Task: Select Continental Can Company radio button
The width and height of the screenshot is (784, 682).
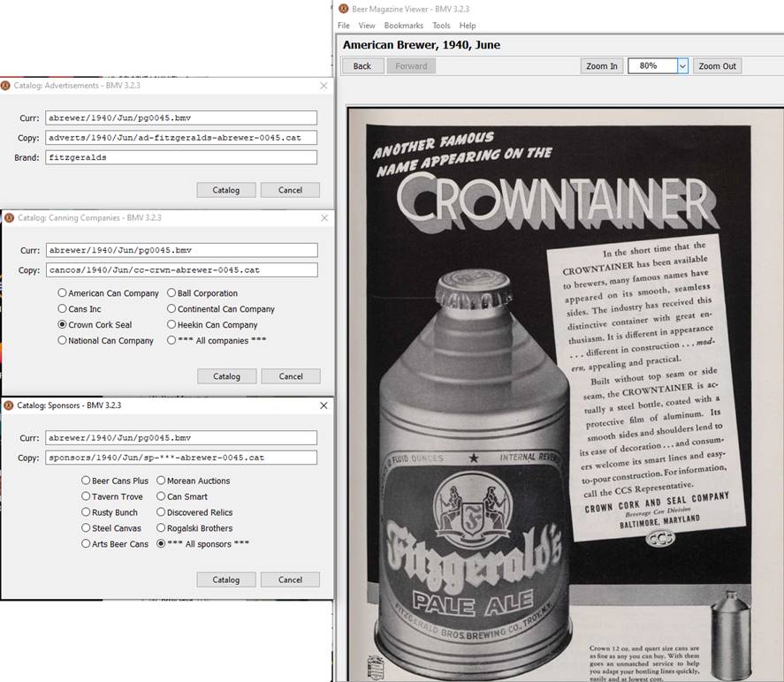Action: pos(171,309)
